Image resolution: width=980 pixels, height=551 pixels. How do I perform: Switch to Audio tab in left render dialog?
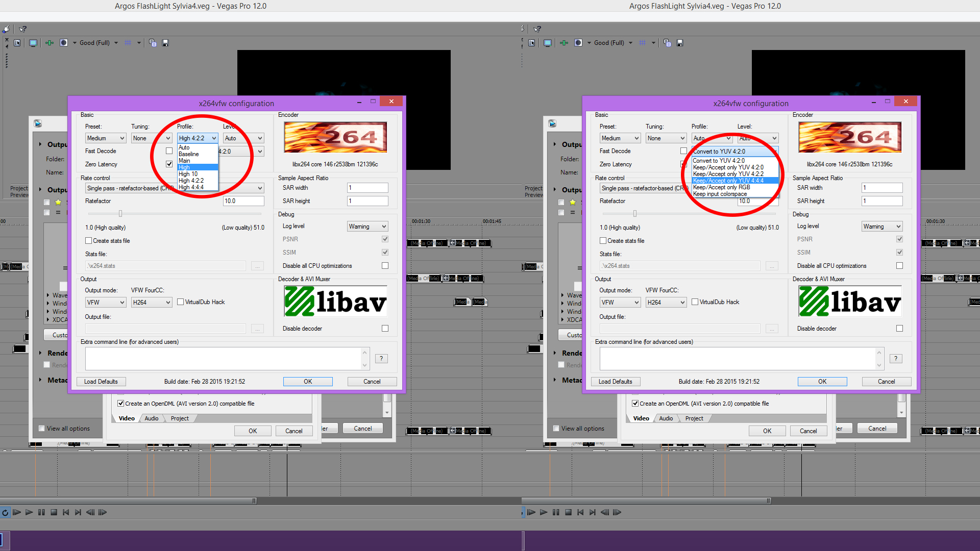(152, 418)
